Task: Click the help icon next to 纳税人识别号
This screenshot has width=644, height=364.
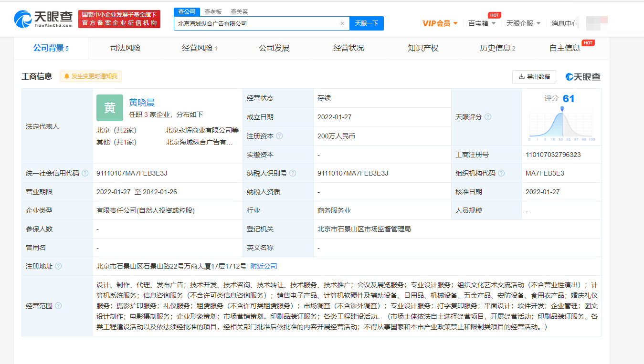Action: 293,173
